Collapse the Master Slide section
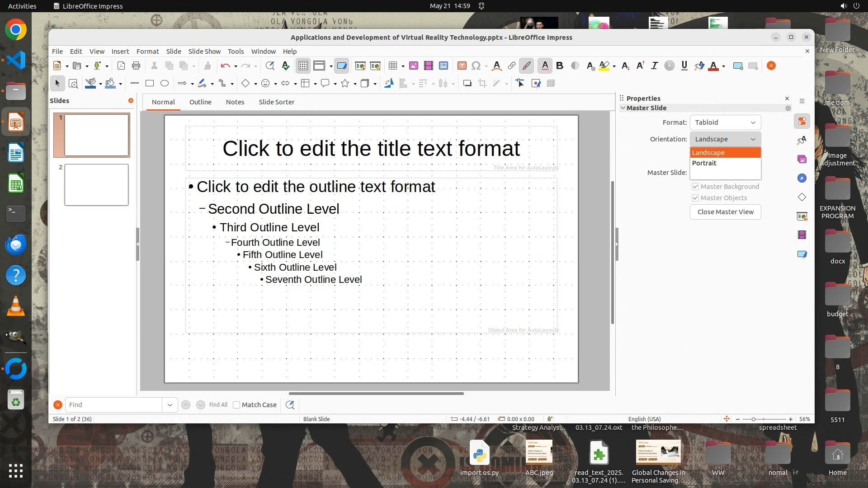This screenshot has width=868, height=488. (x=623, y=108)
